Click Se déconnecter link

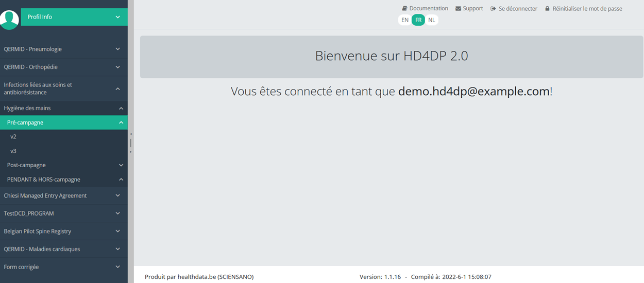[518, 9]
